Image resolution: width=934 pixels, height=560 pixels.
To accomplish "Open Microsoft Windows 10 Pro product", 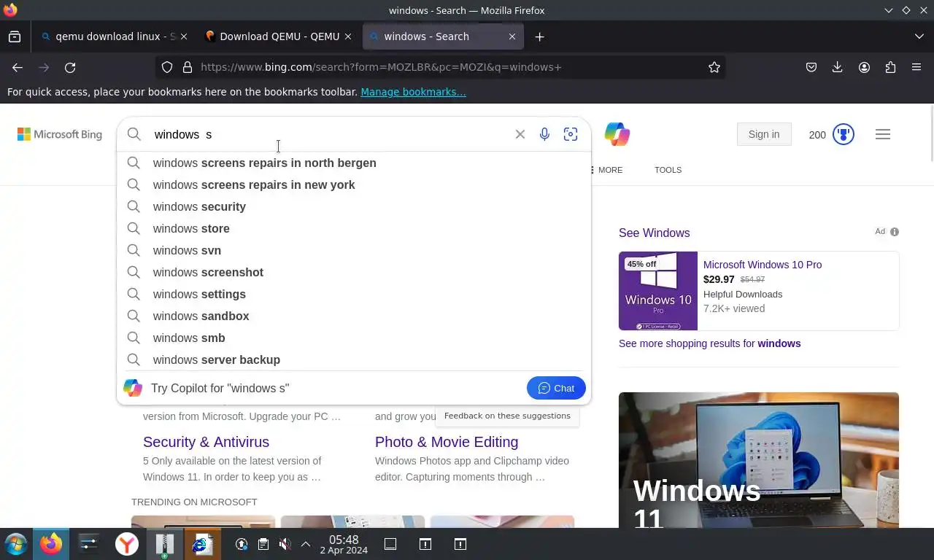I will (x=763, y=265).
